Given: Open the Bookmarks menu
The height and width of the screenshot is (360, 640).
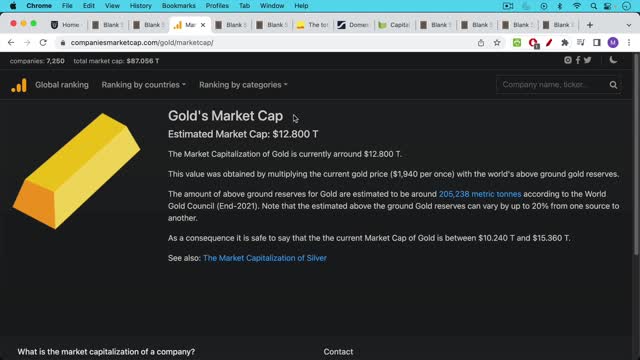Looking at the screenshot, I should (x=178, y=6).
